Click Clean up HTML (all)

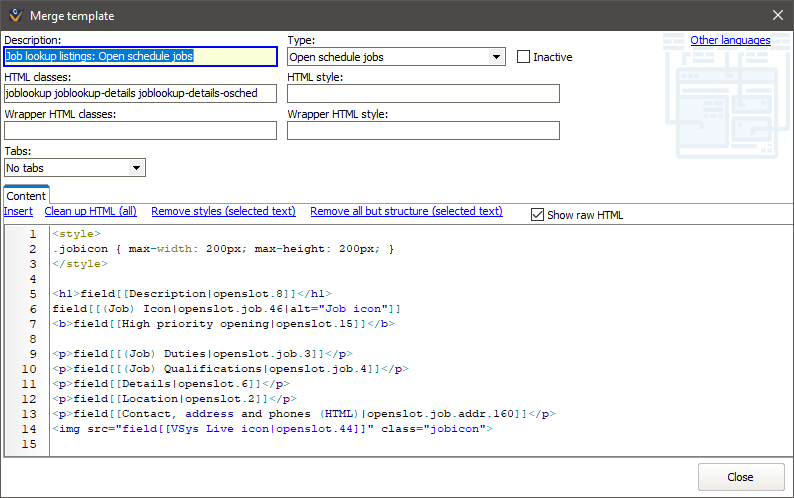(90, 211)
